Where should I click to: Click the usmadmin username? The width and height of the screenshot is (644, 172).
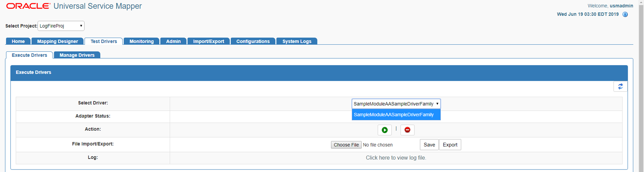tap(621, 6)
